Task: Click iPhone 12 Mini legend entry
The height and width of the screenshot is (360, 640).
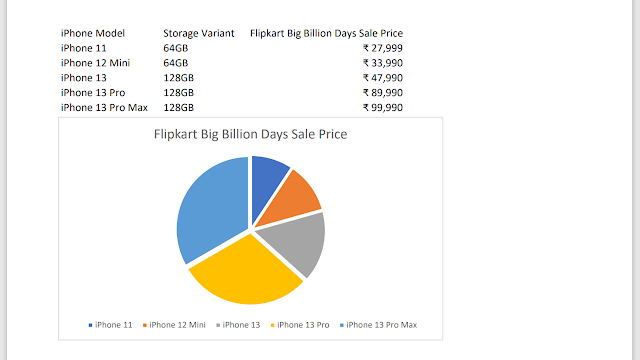Action: pos(174,325)
